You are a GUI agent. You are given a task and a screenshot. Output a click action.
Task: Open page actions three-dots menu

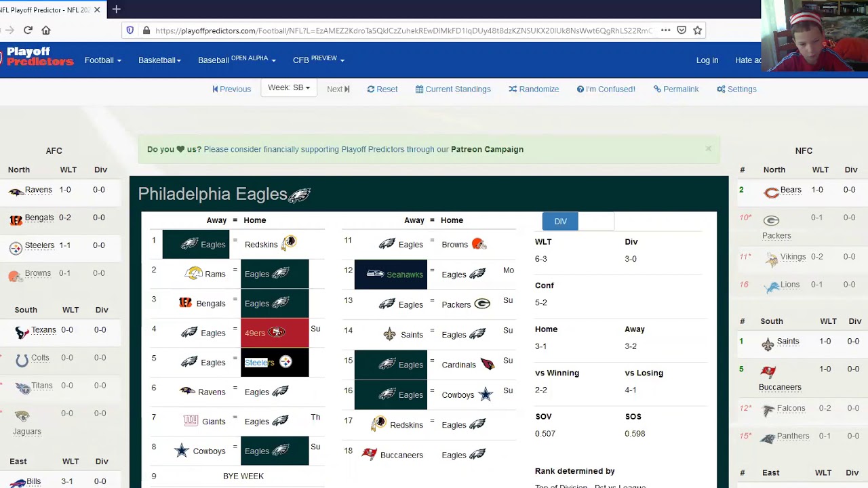click(665, 30)
